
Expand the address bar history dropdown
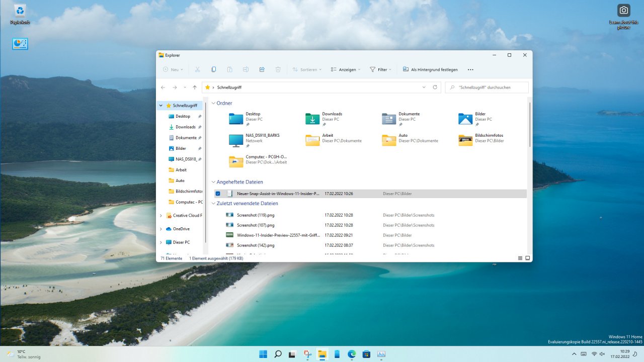click(x=424, y=87)
